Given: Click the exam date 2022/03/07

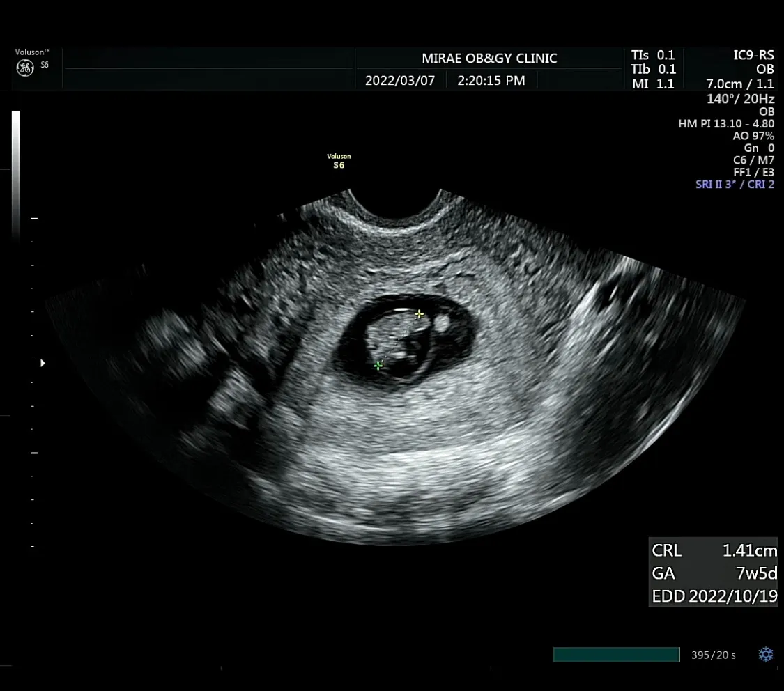Looking at the screenshot, I should [400, 80].
